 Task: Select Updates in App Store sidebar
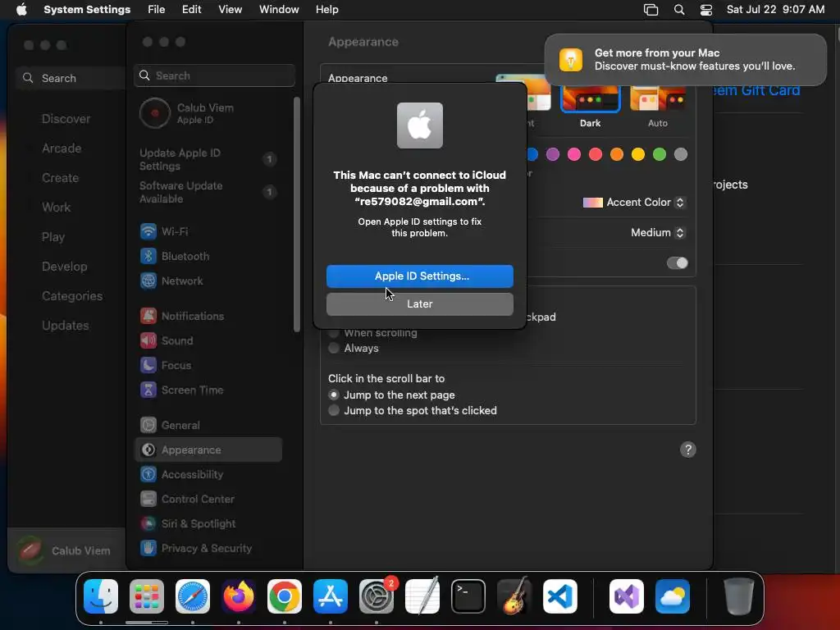point(66,326)
